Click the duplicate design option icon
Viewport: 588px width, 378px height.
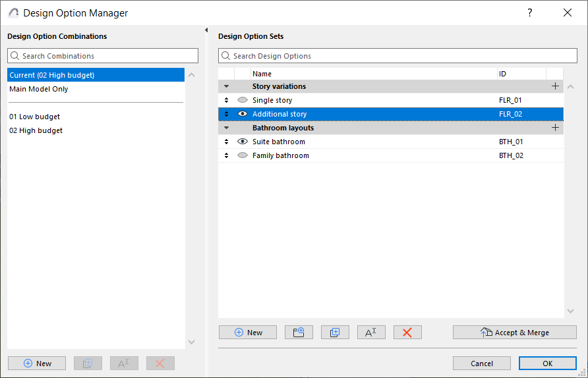(x=335, y=333)
